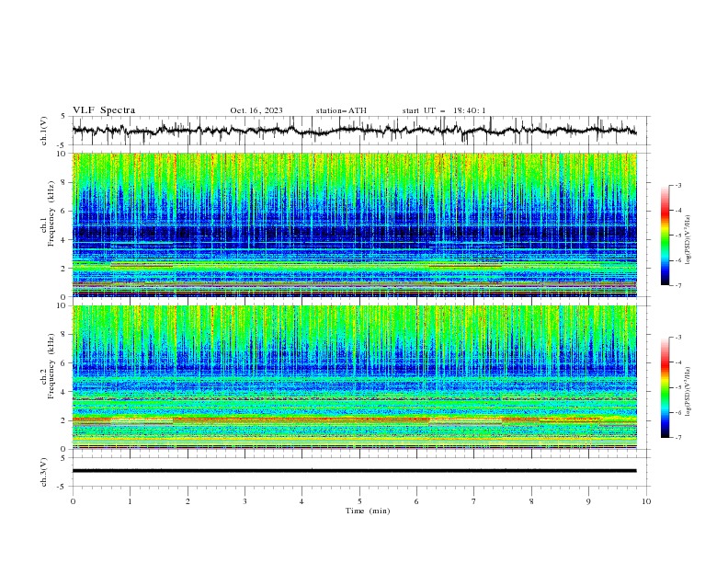Click the "7" tick on the time axis
Image resolution: width=728 pixels, height=563 pixels.
pos(473,501)
